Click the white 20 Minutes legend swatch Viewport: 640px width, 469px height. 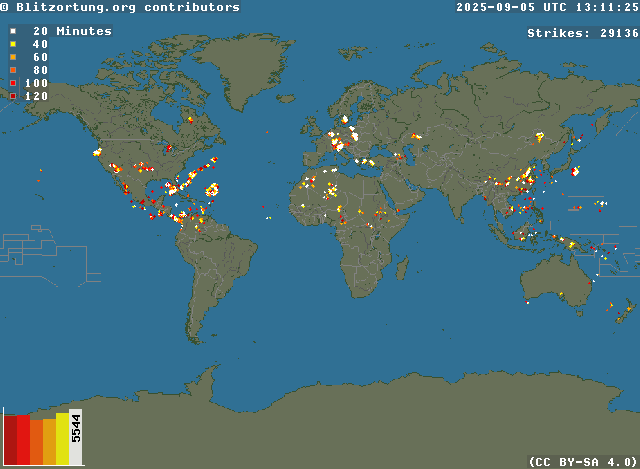point(13,31)
